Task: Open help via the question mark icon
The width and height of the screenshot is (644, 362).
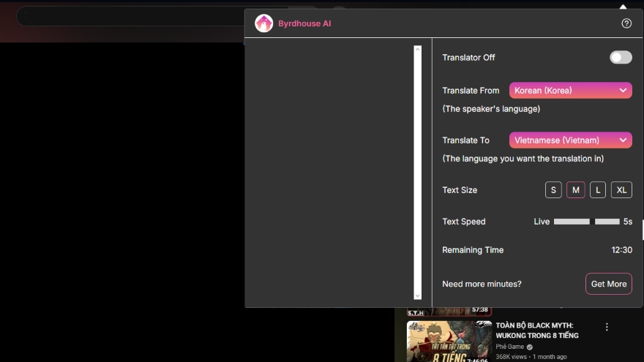Action: [626, 23]
